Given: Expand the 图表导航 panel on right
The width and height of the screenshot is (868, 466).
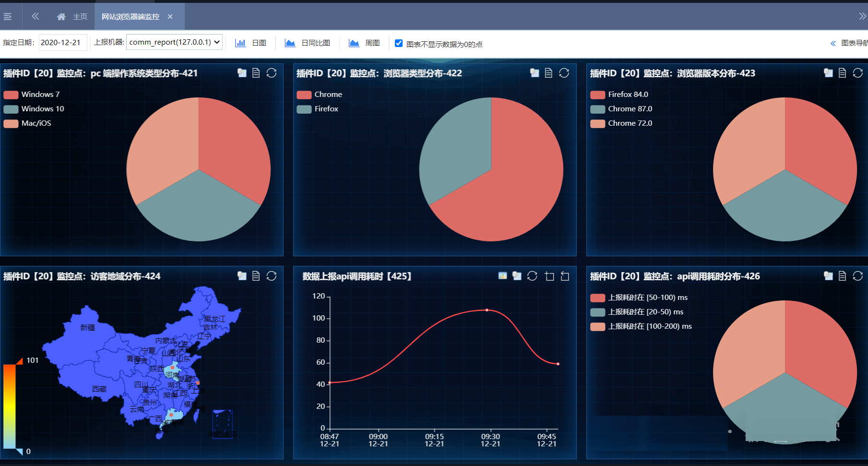Looking at the screenshot, I should coord(848,43).
